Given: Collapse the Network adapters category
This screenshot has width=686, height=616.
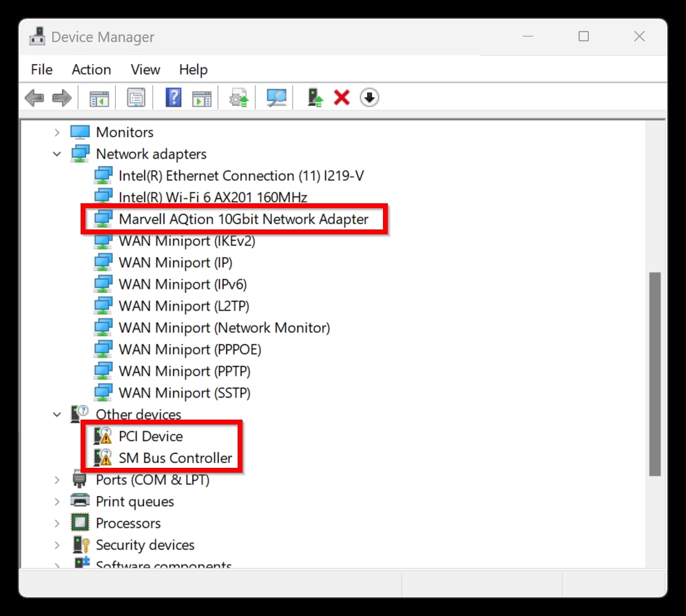Looking at the screenshot, I should pos(57,154).
